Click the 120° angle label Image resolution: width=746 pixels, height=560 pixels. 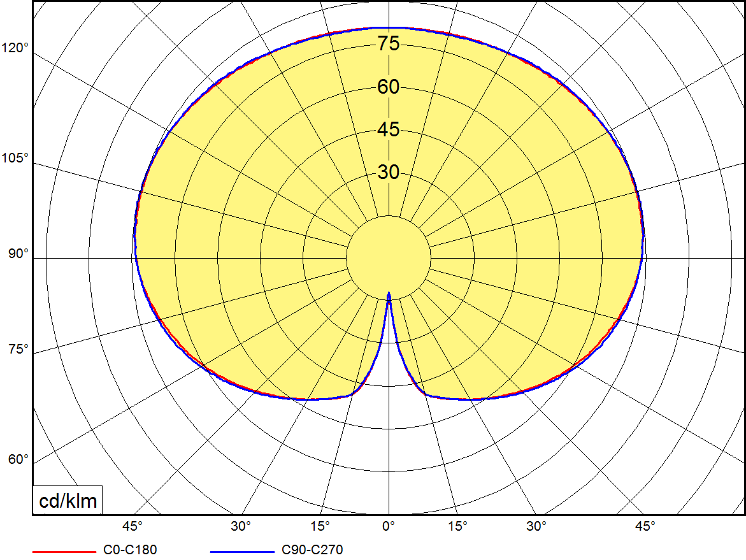pos(15,48)
